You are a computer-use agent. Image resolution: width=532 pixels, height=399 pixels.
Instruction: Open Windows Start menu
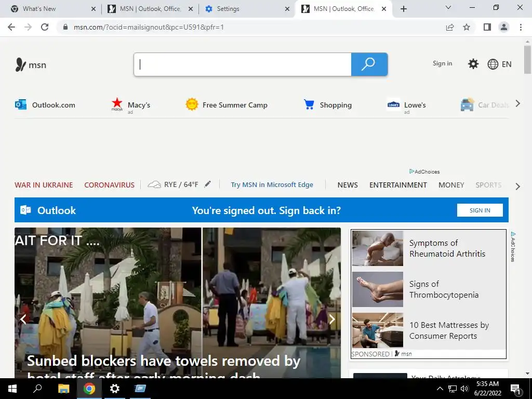(12, 389)
